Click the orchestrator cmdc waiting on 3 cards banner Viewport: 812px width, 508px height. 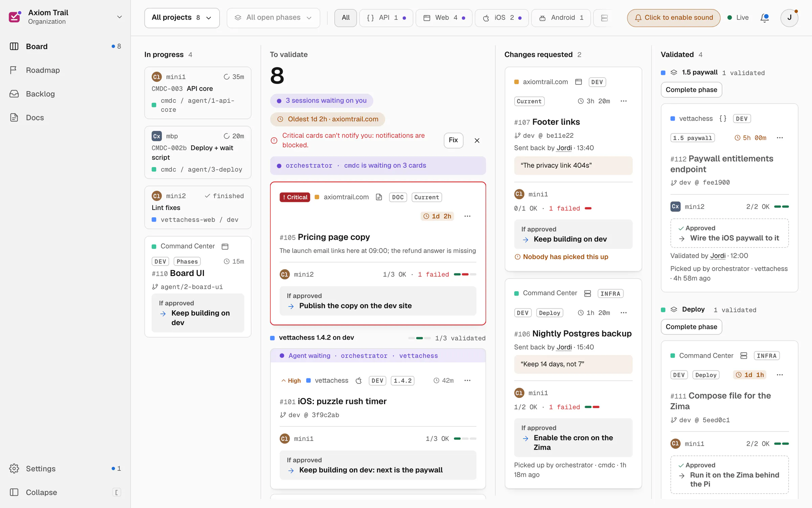tap(378, 166)
